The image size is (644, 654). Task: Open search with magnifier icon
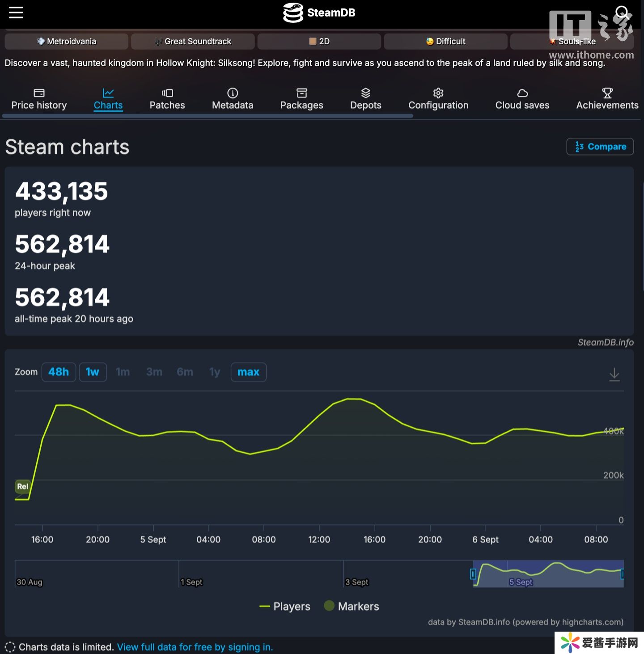click(622, 12)
